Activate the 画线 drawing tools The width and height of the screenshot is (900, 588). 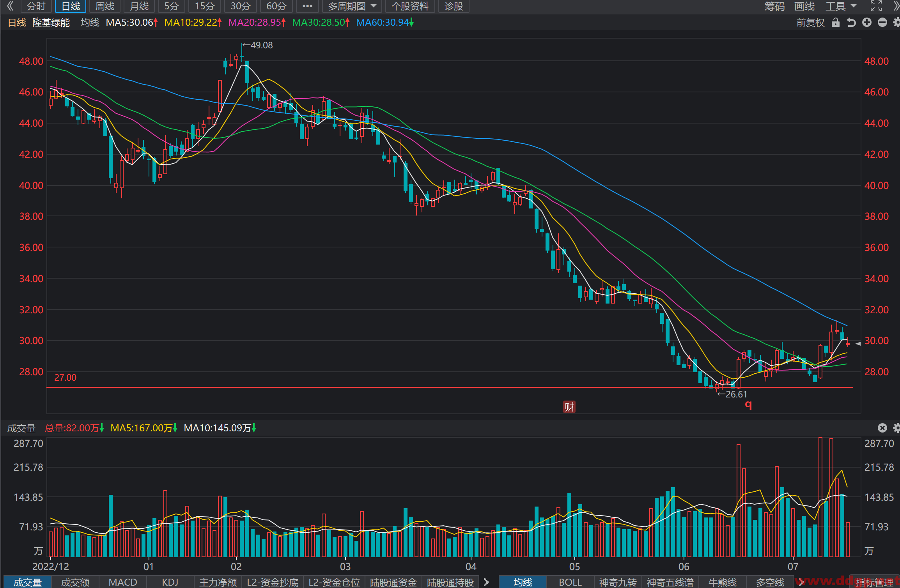804,6
